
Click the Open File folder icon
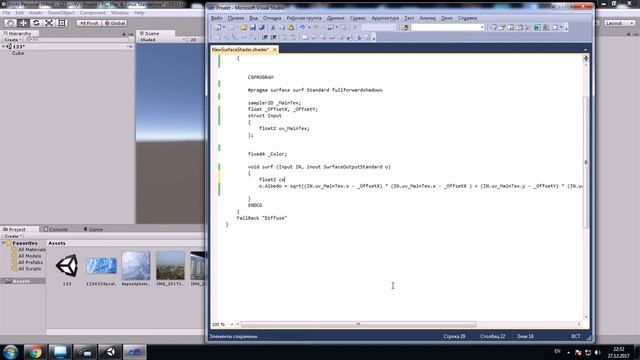(x=244, y=27)
